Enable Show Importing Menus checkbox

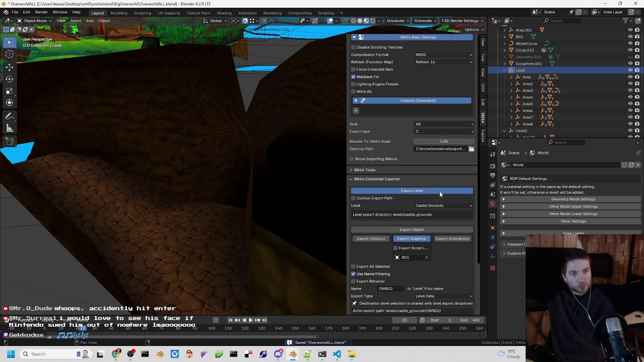[352, 159]
